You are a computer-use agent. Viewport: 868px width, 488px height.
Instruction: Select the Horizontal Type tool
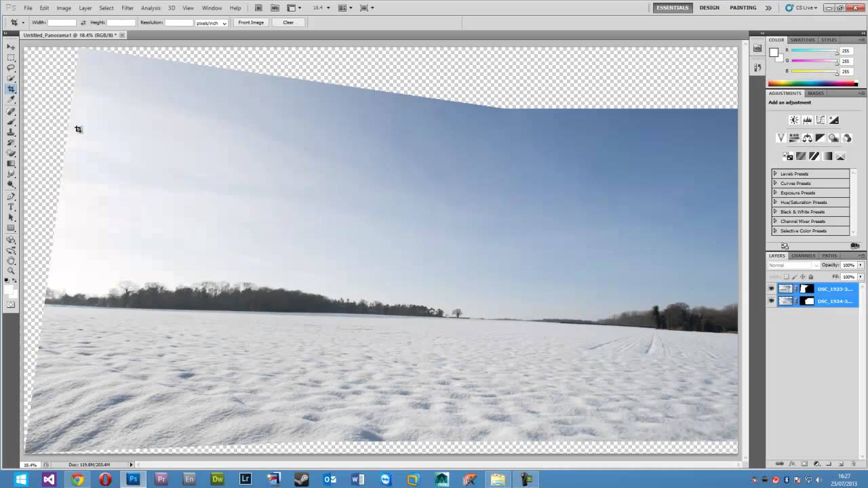click(x=11, y=207)
